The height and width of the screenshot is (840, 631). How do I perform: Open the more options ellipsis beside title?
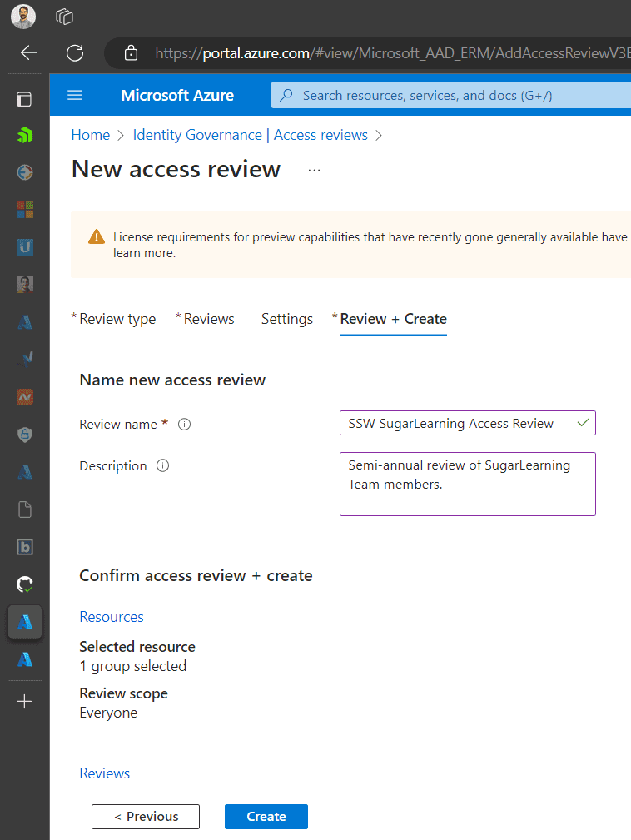pyautogui.click(x=314, y=170)
